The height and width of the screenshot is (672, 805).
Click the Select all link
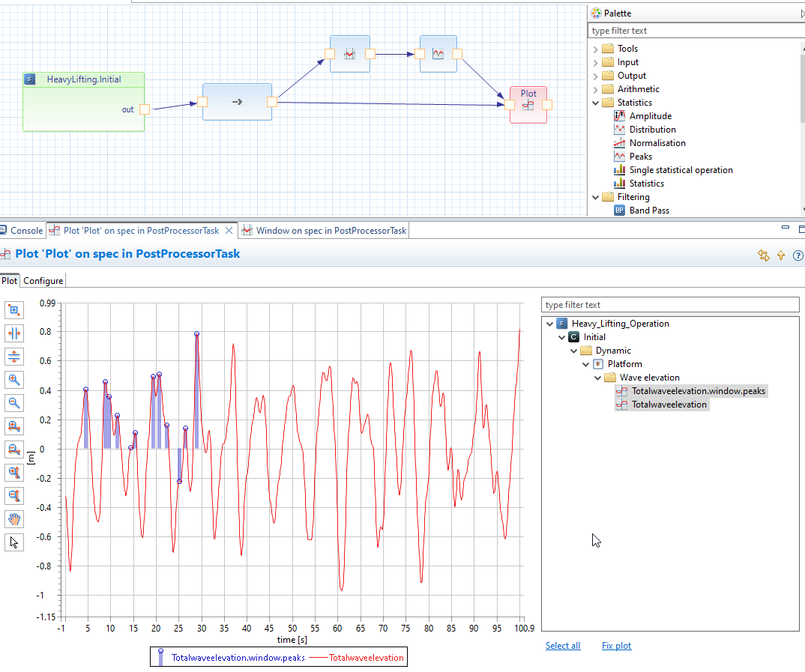[562, 646]
